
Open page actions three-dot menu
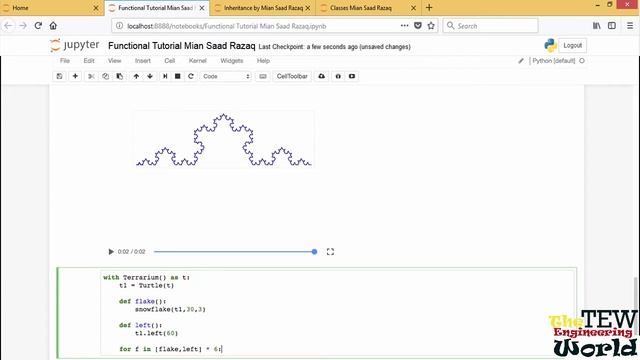click(404, 26)
